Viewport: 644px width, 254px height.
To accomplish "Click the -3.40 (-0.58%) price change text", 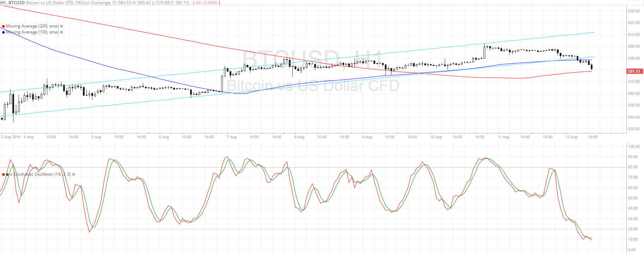I will (204, 3).
